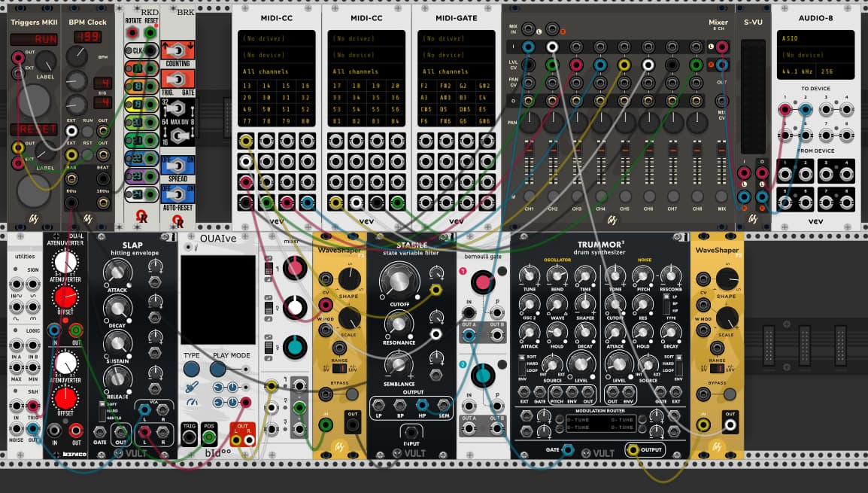This screenshot has height=493, width=868.
Task: Open the MIDI-GATE driver selector
Action: tap(457, 38)
